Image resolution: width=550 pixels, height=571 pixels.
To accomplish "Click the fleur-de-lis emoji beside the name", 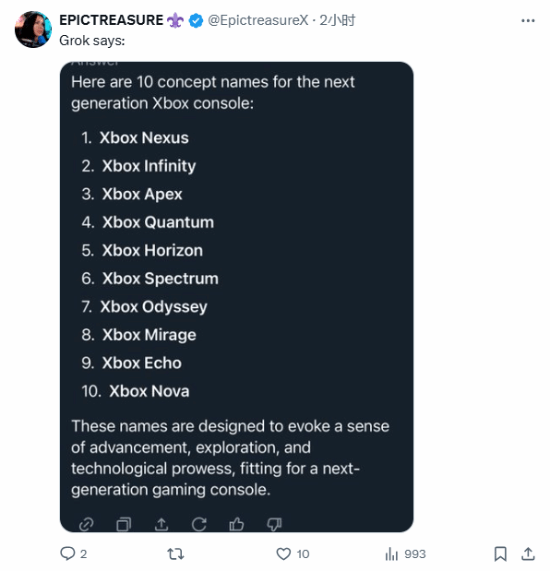I will tap(176, 20).
